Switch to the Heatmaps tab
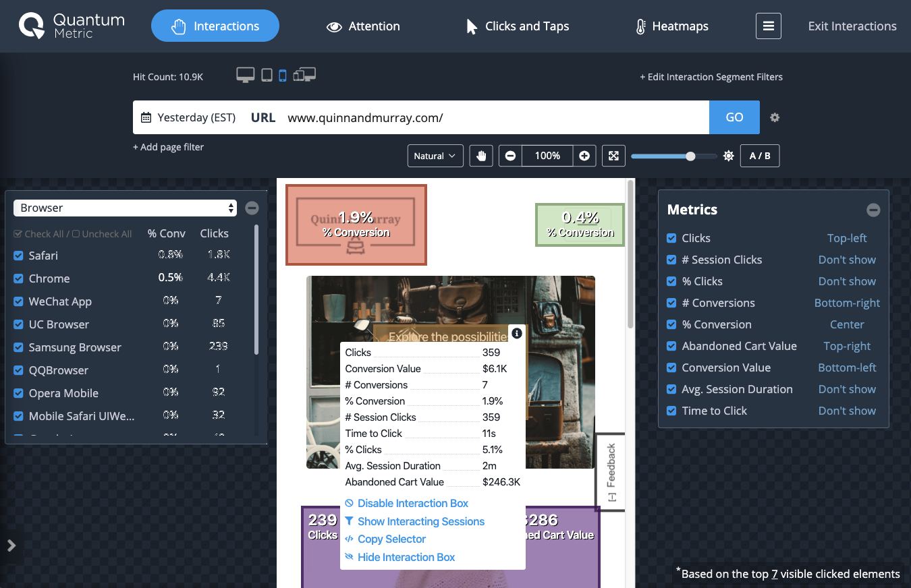 (x=672, y=26)
